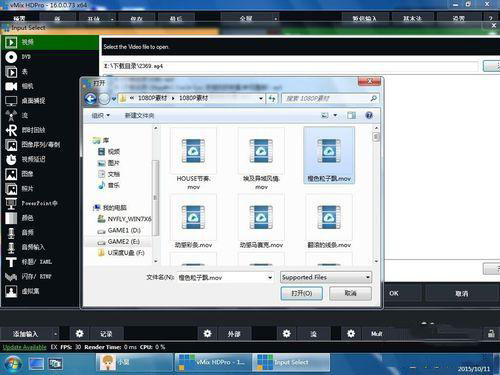Image resolution: width=500 pixels, height=375 pixels.
Task: Click the lock icon in vMix bottom bar
Action: 491,334
